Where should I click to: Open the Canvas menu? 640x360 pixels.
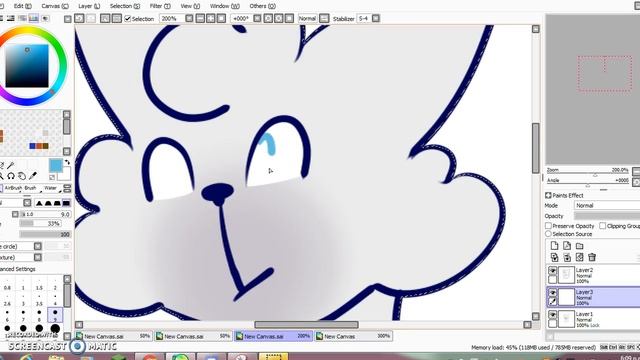(x=55, y=6)
